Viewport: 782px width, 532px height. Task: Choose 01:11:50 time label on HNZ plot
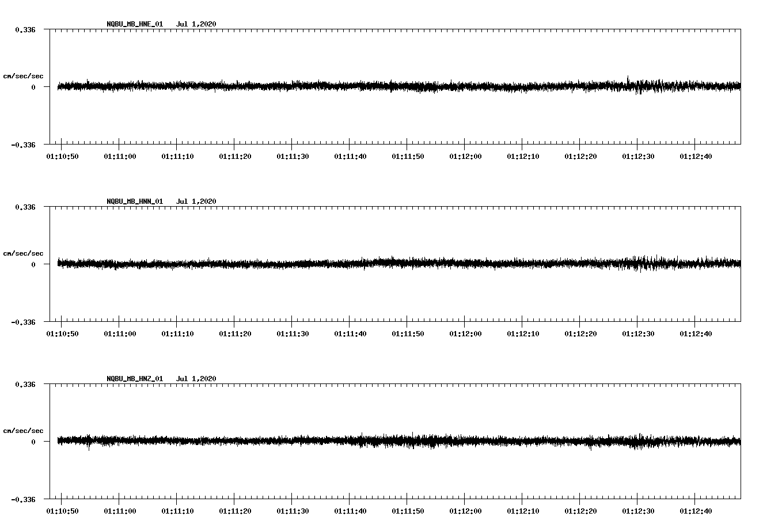[408, 511]
